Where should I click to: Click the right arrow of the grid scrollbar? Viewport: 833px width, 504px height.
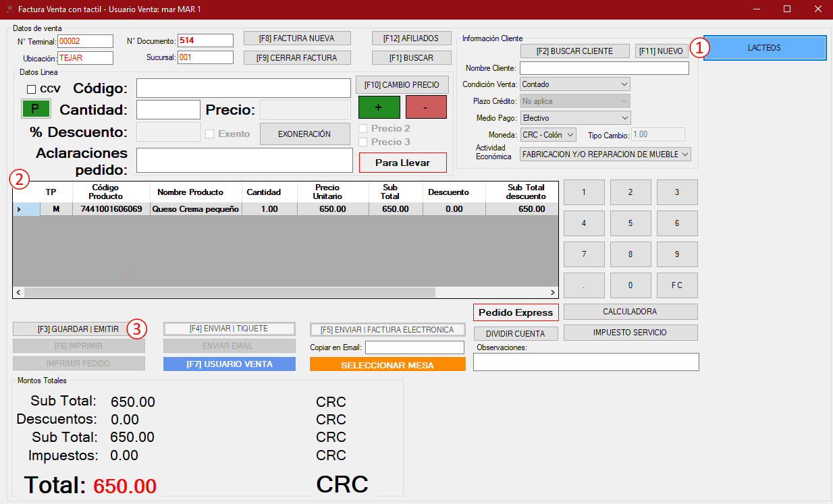[x=553, y=293]
